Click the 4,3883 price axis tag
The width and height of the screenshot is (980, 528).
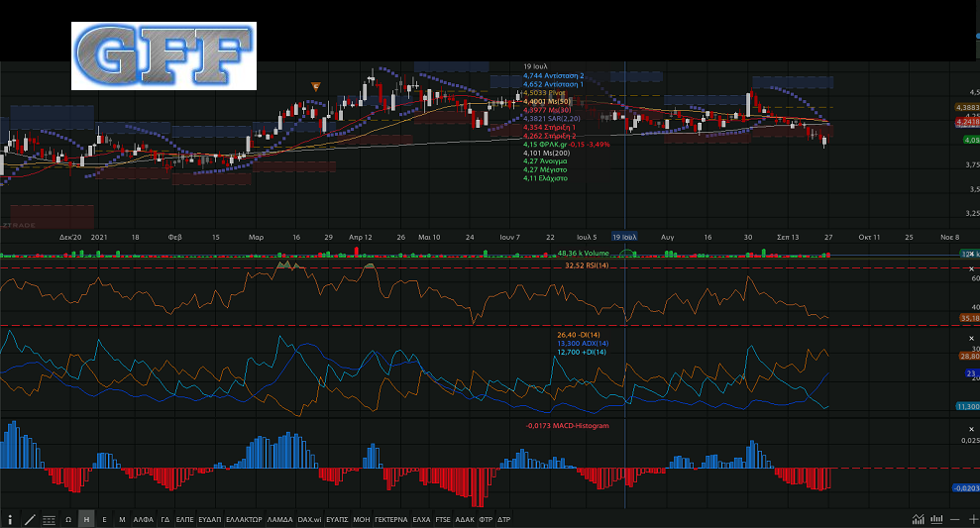967,107
